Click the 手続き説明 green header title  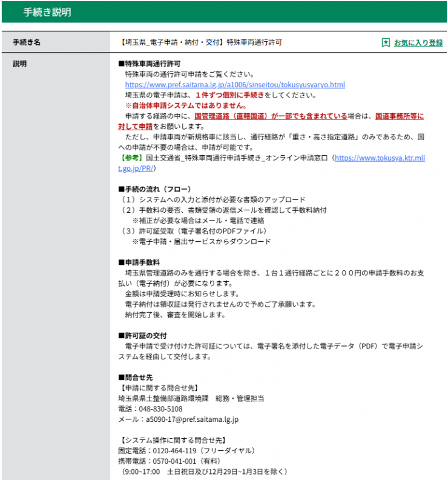pos(47,12)
